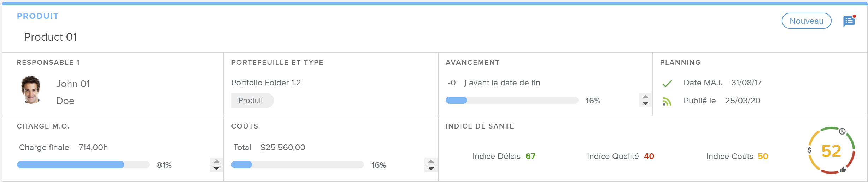Click the Indice Qualité value 40
The width and height of the screenshot is (868, 182).
(x=649, y=156)
